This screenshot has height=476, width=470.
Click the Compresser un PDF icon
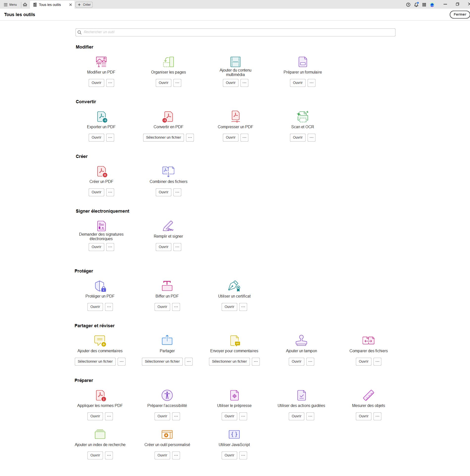(x=235, y=117)
